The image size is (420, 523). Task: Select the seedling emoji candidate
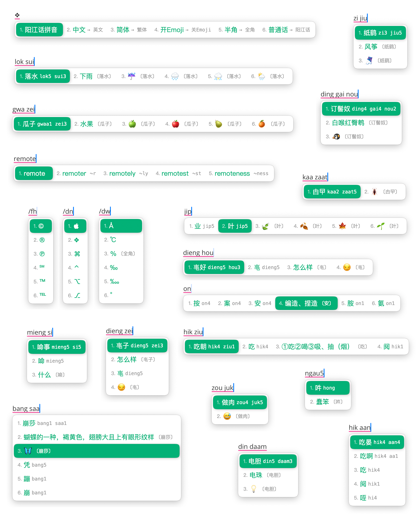click(380, 226)
